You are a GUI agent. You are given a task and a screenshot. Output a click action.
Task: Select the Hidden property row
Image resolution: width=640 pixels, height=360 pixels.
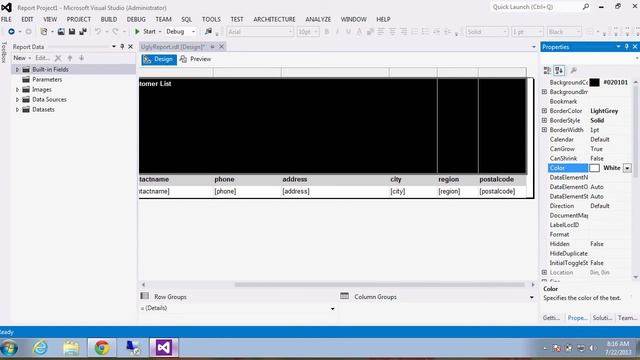[590, 244]
